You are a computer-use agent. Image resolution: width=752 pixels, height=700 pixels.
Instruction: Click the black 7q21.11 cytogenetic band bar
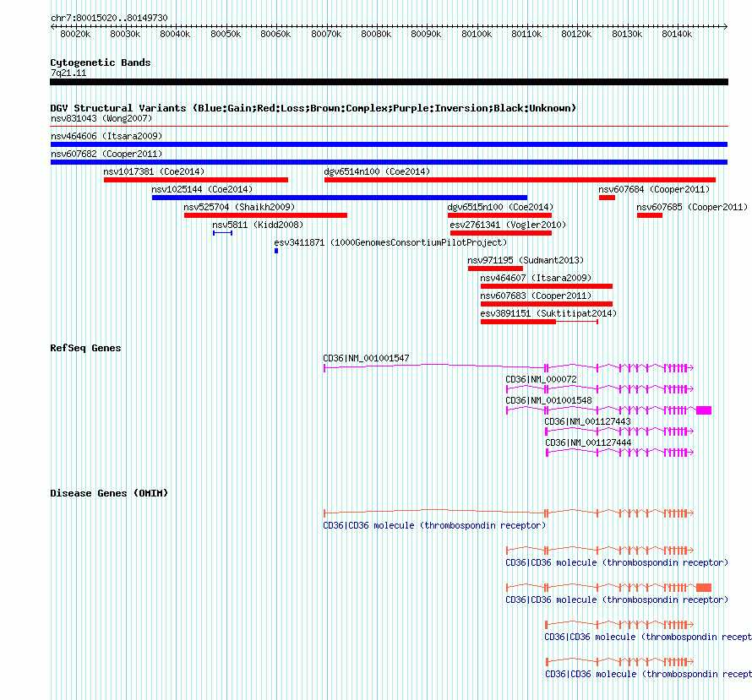[389, 82]
